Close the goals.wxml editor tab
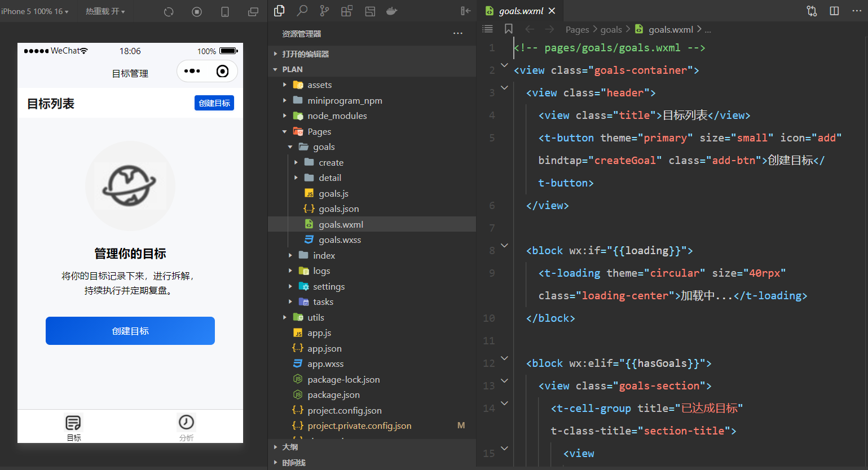The width and height of the screenshot is (868, 470). click(552, 11)
